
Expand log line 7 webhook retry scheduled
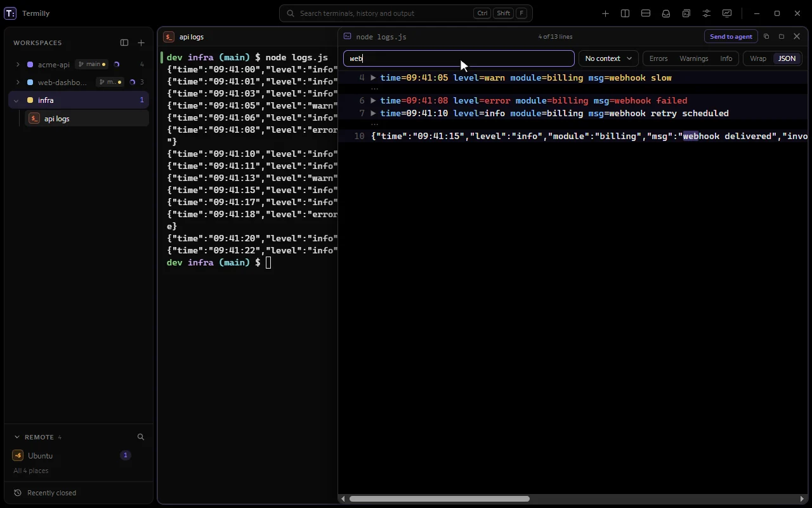coord(373,114)
